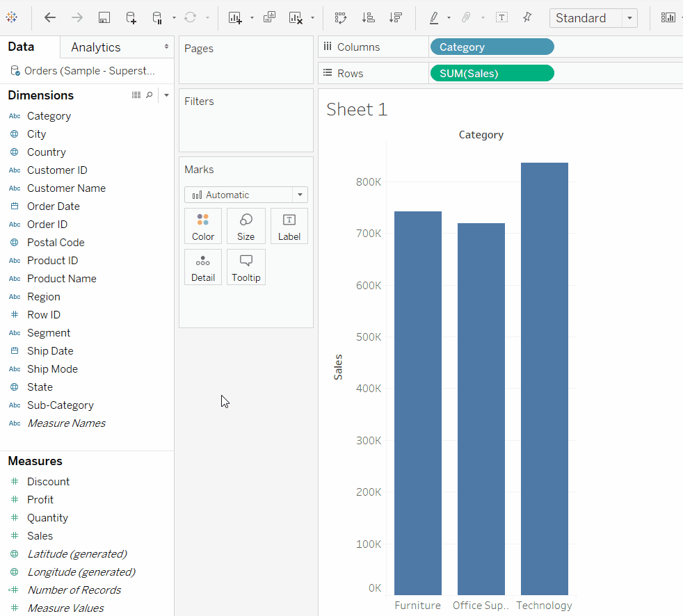Open the Color button on the Marks card
Image resolution: width=683 pixels, height=616 pixels.
click(x=202, y=225)
